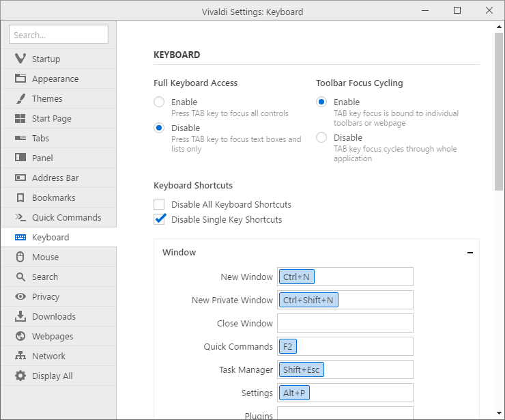Click the Ctrl+N shortcut for New Window
Screen dimensions: 505x420
pyautogui.click(x=296, y=277)
